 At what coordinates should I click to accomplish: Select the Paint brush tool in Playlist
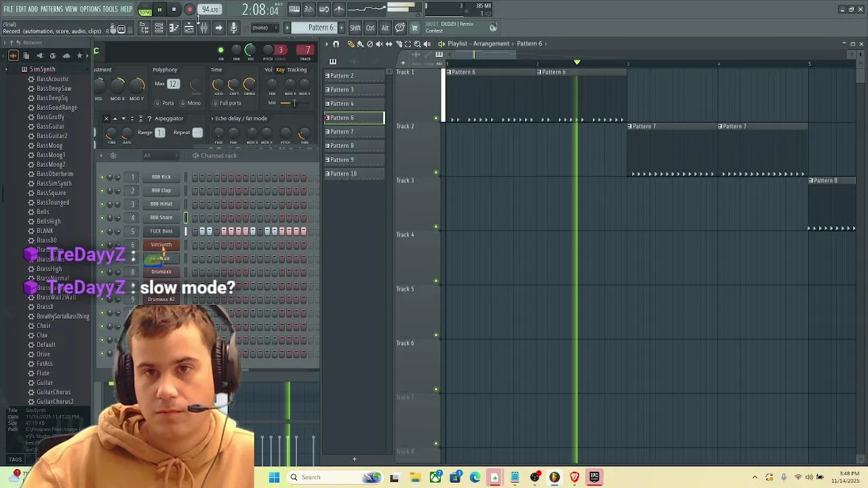point(360,43)
